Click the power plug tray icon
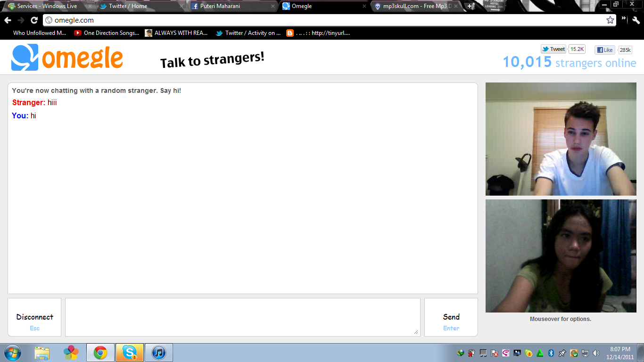The width and height of the screenshot is (644, 362). click(472, 353)
